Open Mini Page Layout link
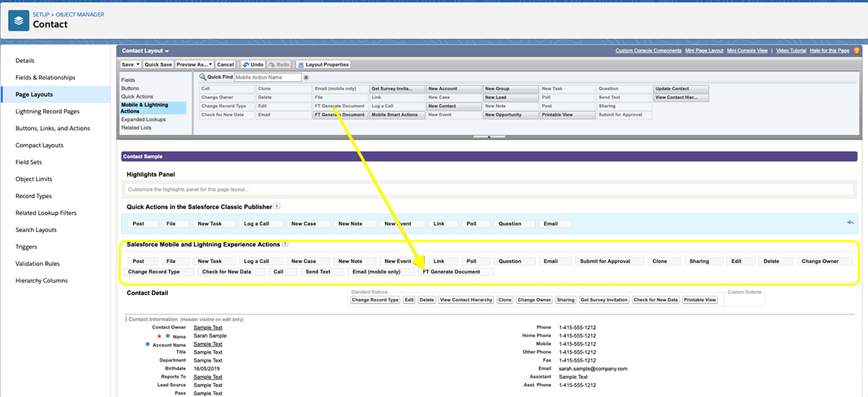Viewport: 868px width, 397px height. [x=705, y=51]
